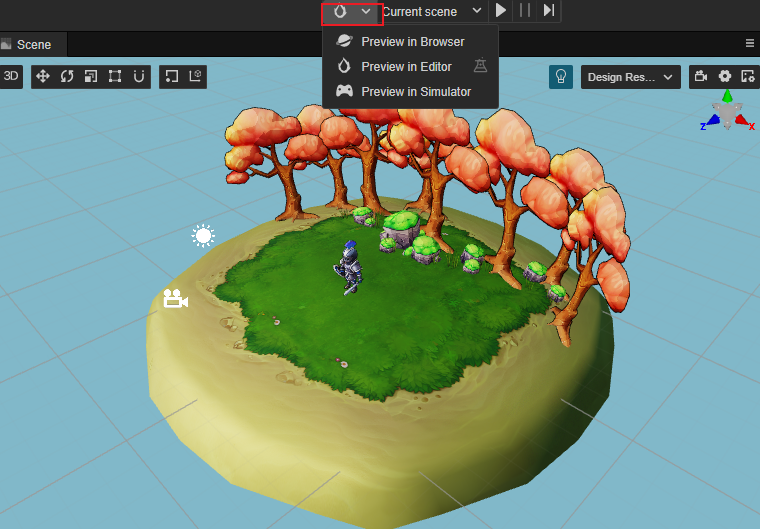Screen dimensions: 760x529
Task: Select the Scale gizmo tool
Action: [x=91, y=76]
